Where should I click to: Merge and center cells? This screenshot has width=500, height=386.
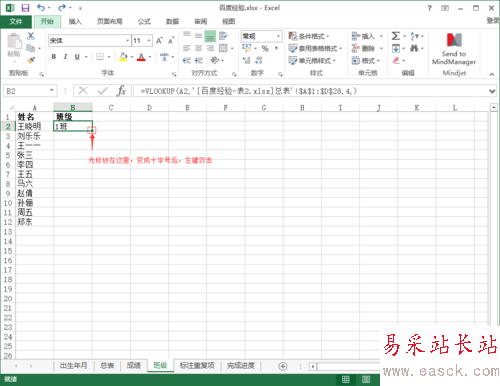(223, 49)
